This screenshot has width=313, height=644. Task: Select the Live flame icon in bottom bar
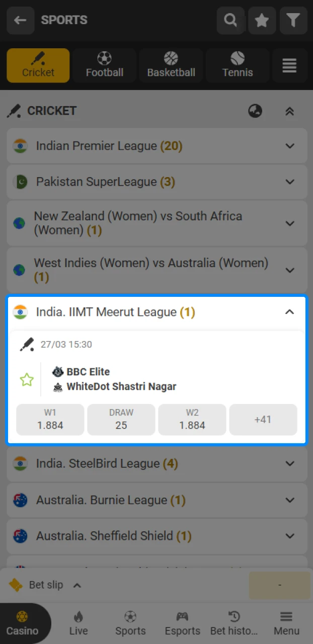click(79, 623)
